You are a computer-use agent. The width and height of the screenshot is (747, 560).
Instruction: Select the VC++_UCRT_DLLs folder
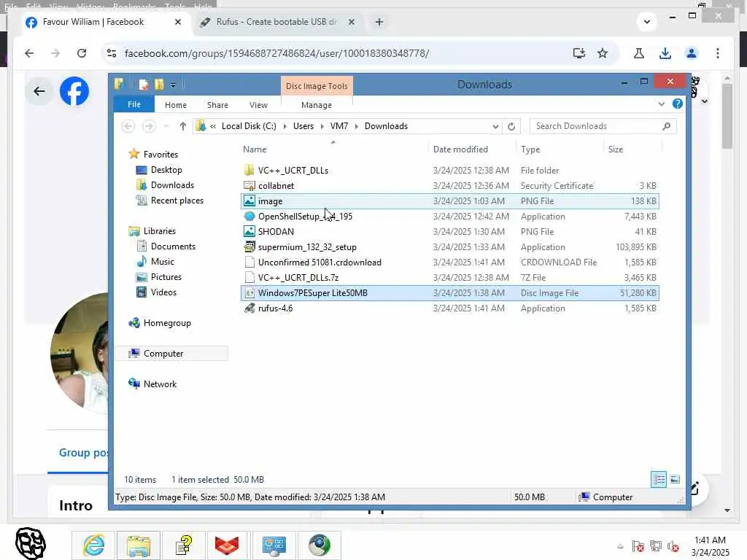point(449,170)
